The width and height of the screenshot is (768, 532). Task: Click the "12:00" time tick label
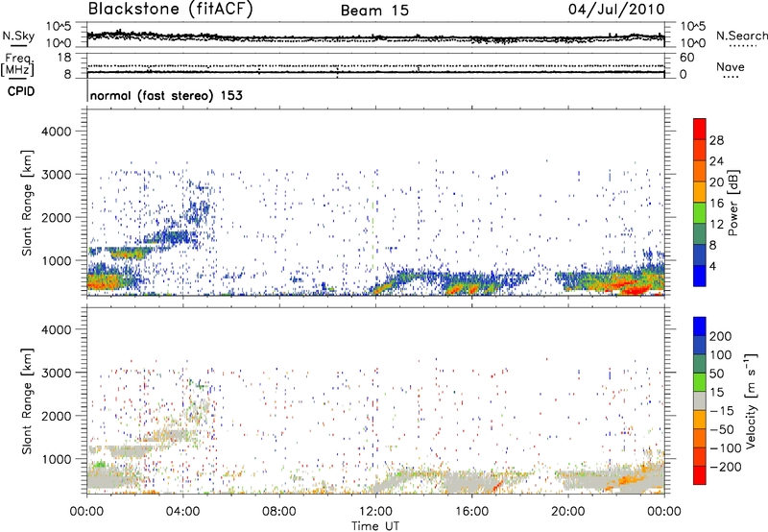(x=375, y=512)
